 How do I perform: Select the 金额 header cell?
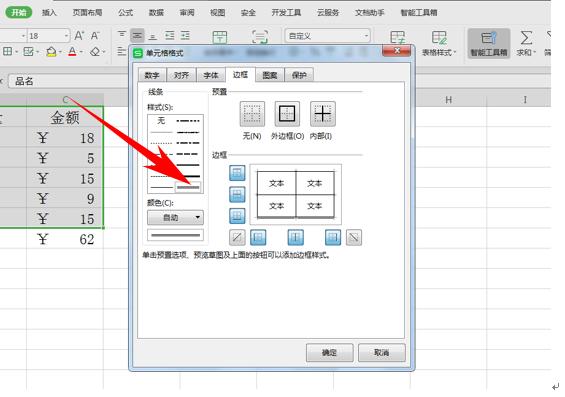click(x=65, y=117)
